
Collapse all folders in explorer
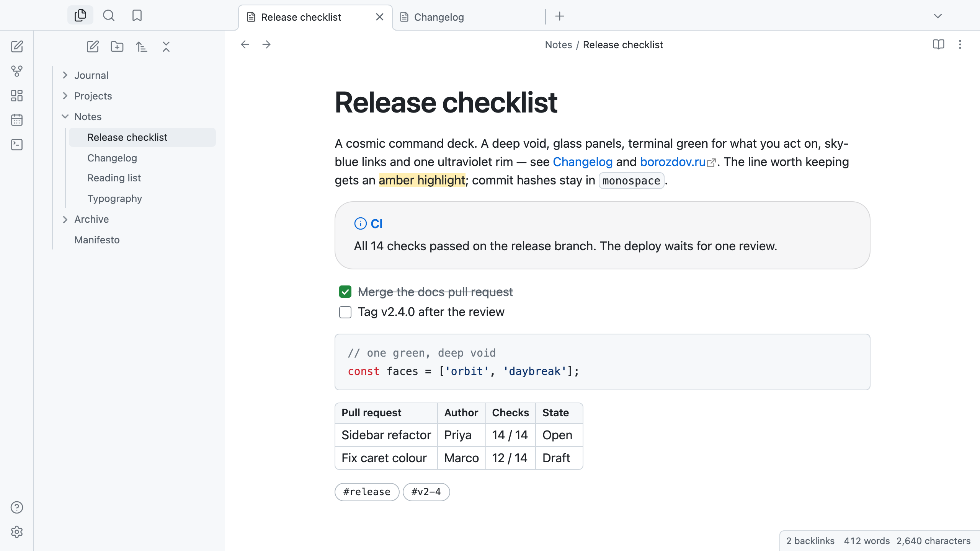166,47
